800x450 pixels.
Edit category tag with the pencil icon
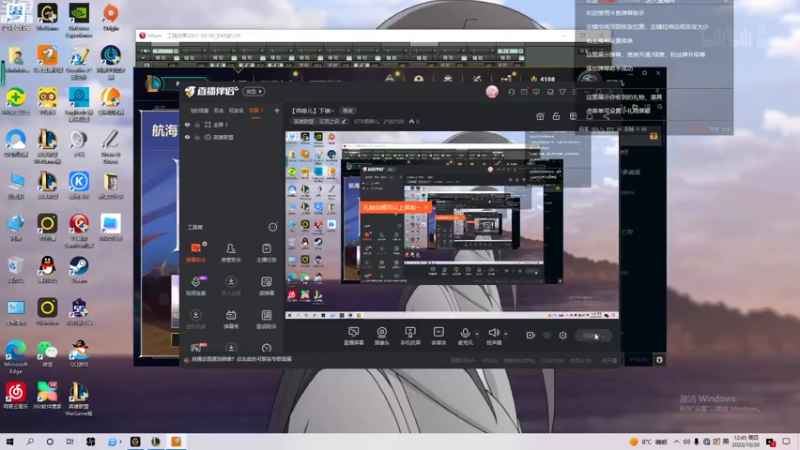tap(344, 121)
